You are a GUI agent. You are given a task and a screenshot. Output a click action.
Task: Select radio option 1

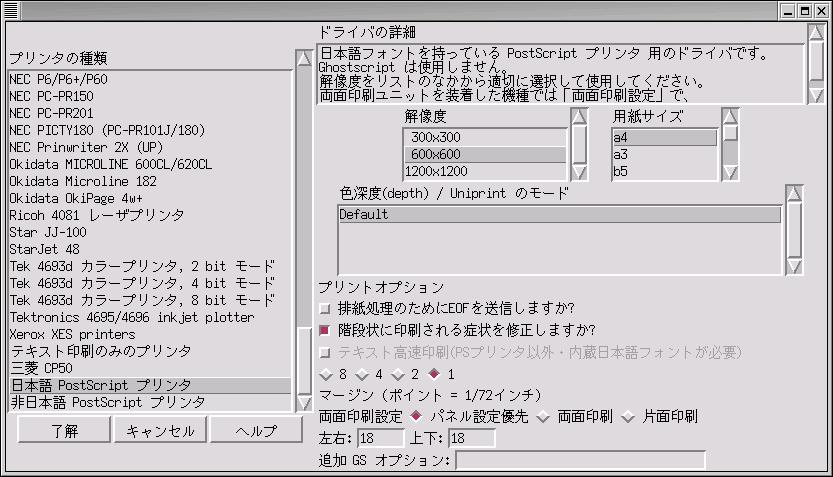click(x=435, y=374)
